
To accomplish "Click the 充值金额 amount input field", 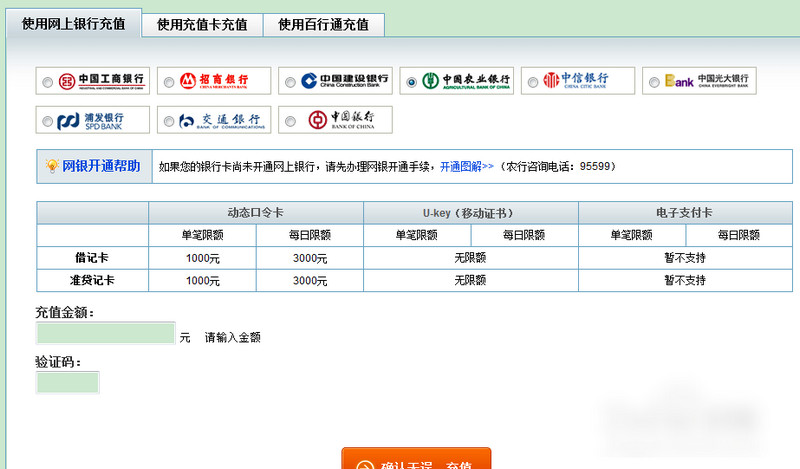I will (106, 333).
